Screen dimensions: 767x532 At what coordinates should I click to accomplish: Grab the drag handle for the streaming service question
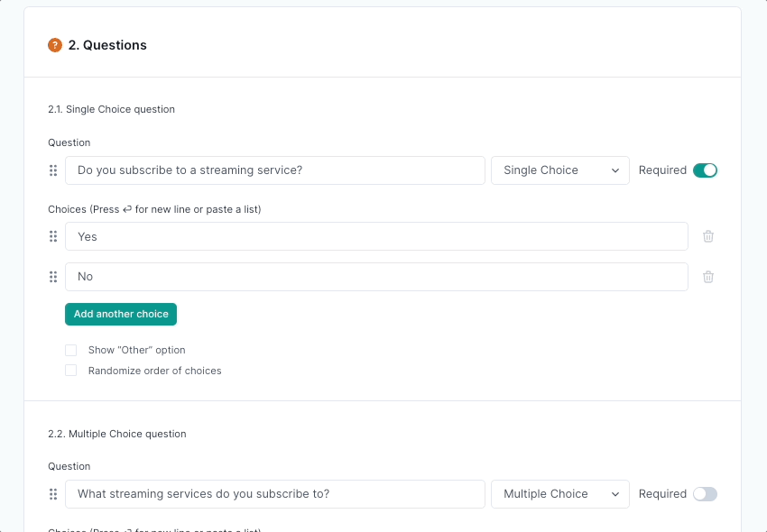pyautogui.click(x=53, y=170)
